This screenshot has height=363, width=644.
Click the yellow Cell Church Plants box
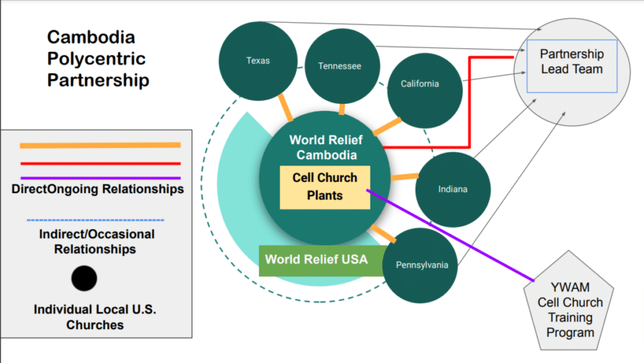[x=325, y=187]
